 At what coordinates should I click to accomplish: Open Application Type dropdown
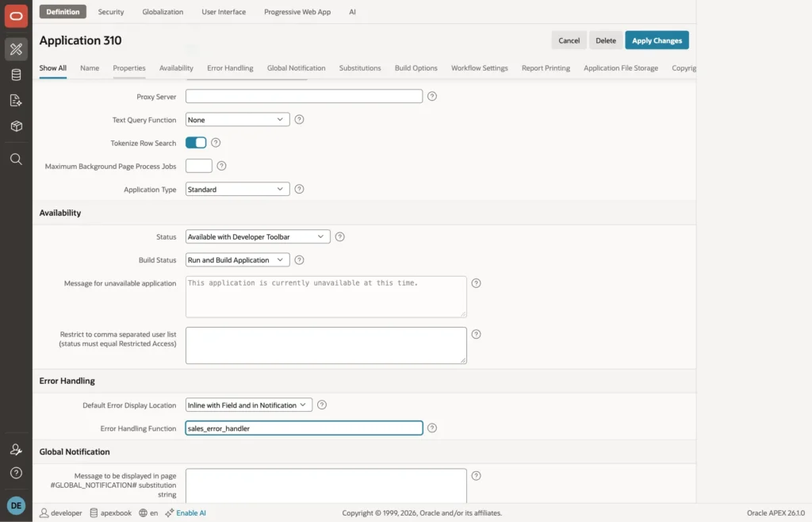coord(237,189)
